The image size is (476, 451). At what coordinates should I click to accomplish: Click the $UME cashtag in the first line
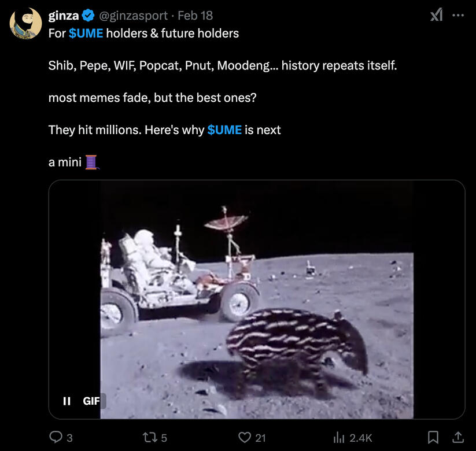[x=86, y=34]
